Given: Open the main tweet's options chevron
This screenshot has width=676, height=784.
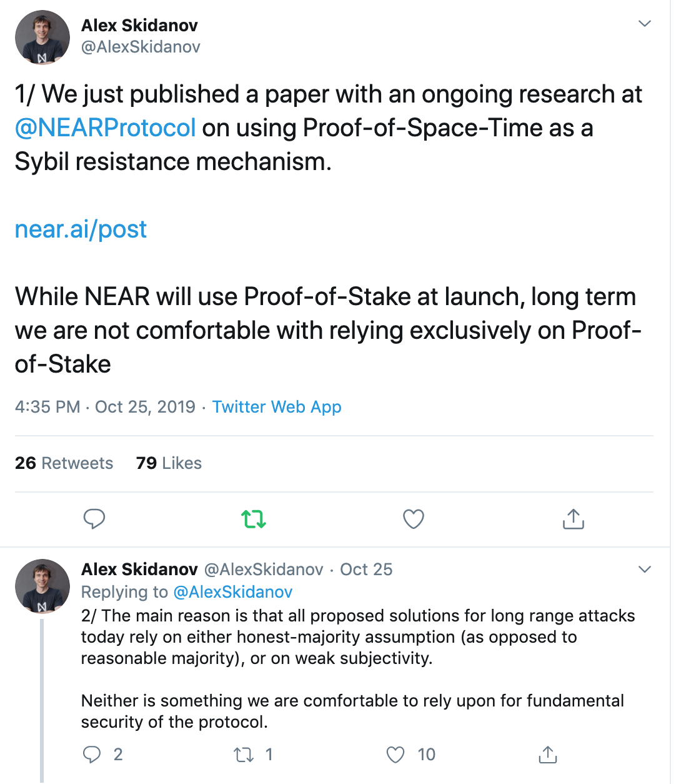Looking at the screenshot, I should point(645,24).
